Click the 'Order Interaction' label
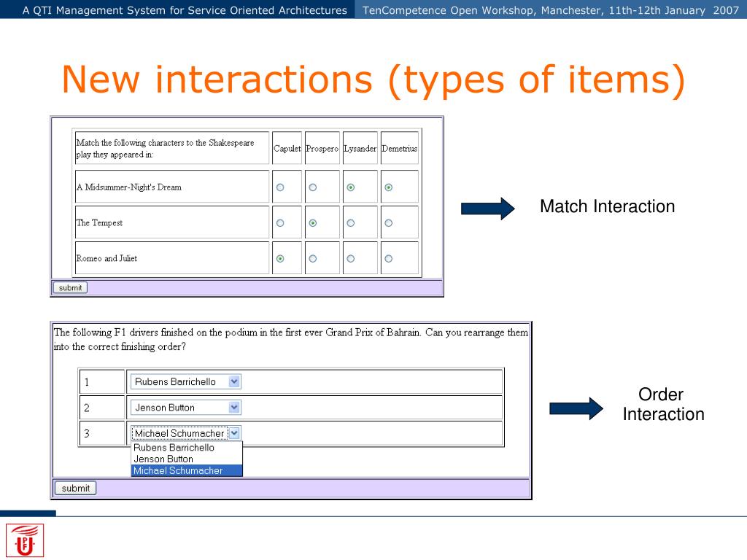Image resolution: width=747 pixels, height=560 pixels. tap(662, 404)
